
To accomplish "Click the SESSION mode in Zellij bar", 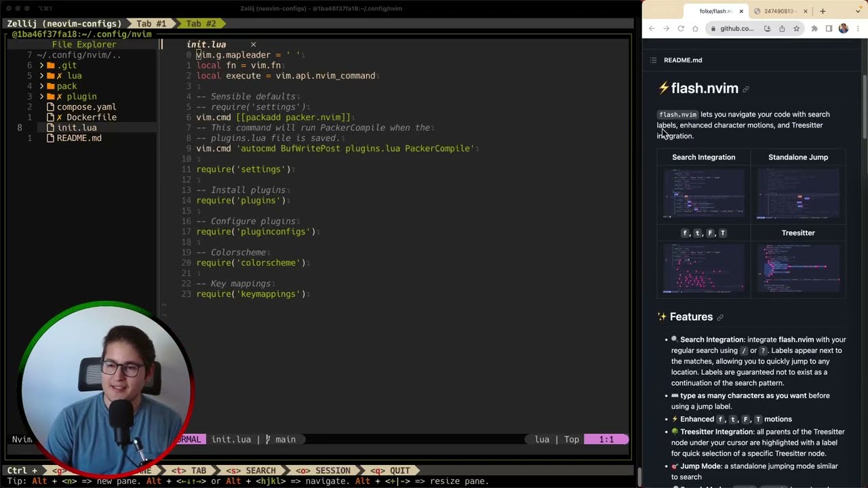I will (323, 470).
